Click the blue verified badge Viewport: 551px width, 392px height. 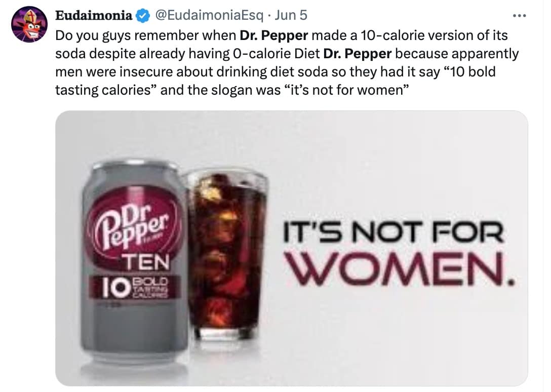pos(143,16)
